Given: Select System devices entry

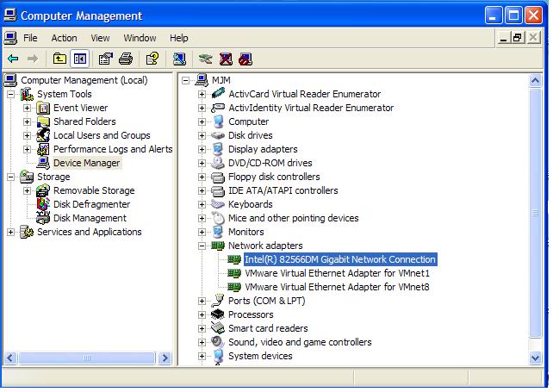Looking at the screenshot, I should click(x=260, y=356).
